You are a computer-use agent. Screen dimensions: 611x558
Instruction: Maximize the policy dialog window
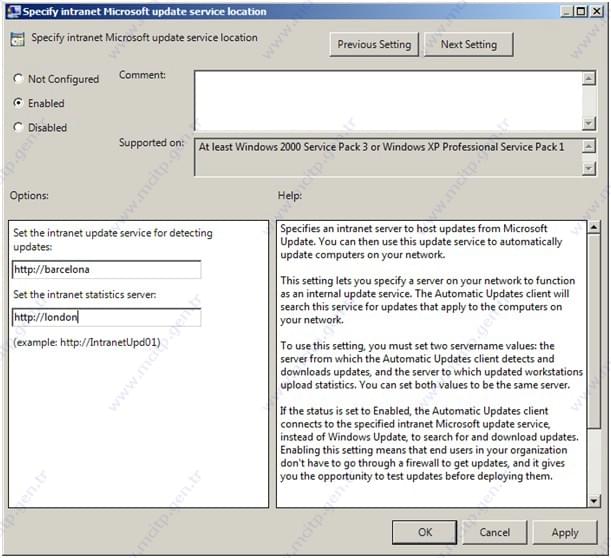tap(581, 11)
